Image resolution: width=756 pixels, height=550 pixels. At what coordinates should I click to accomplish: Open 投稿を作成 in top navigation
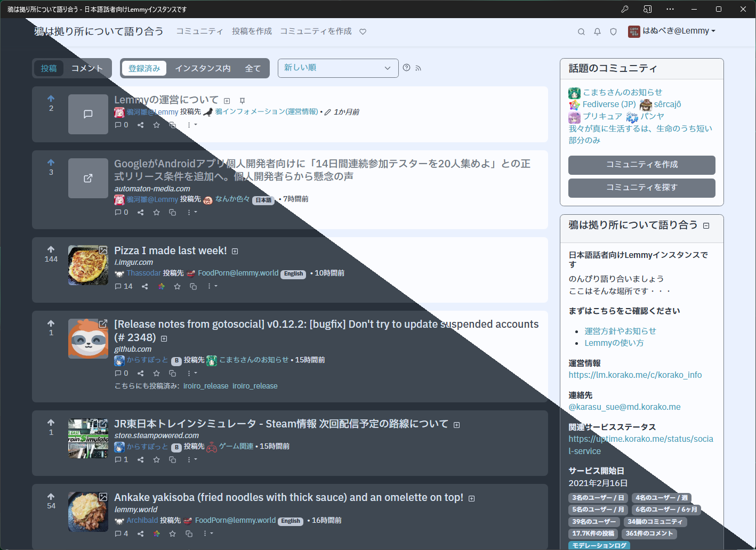coord(252,31)
